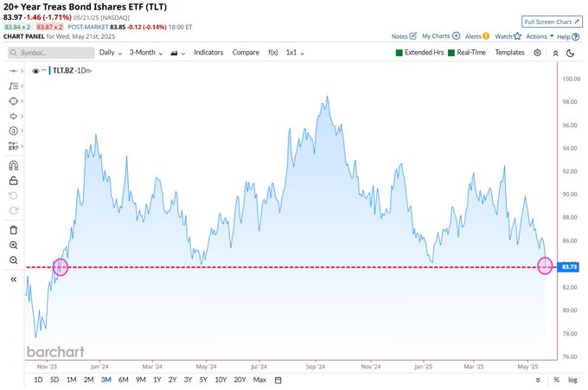Screen dimensions: 588x390
Task: Select the Fibonacci/list annotation tool
Action: click(14, 86)
